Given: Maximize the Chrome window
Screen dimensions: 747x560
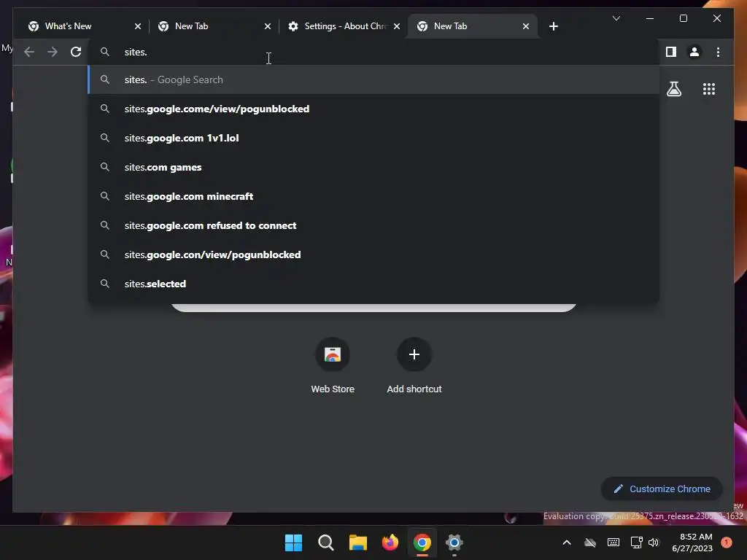Looking at the screenshot, I should tap(683, 18).
